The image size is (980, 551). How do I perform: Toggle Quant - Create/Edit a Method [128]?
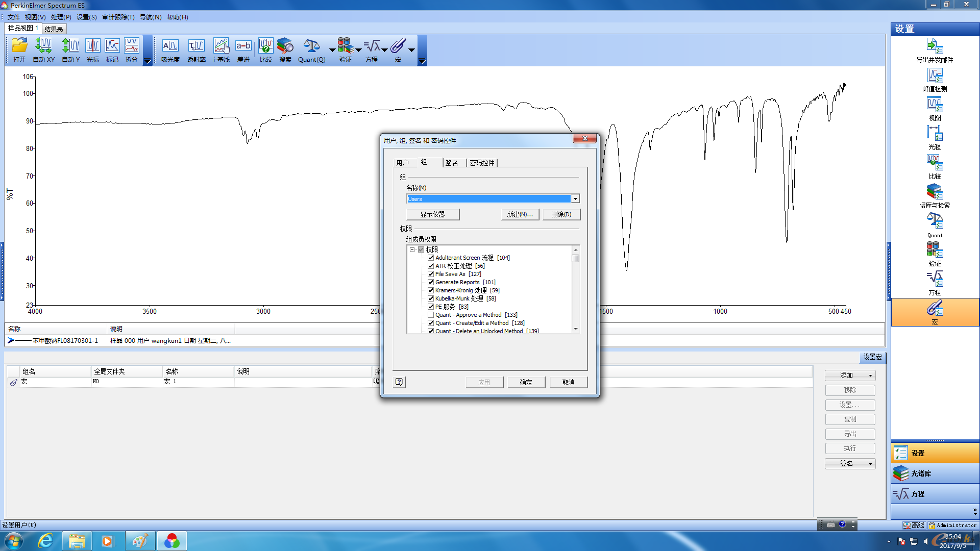431,323
